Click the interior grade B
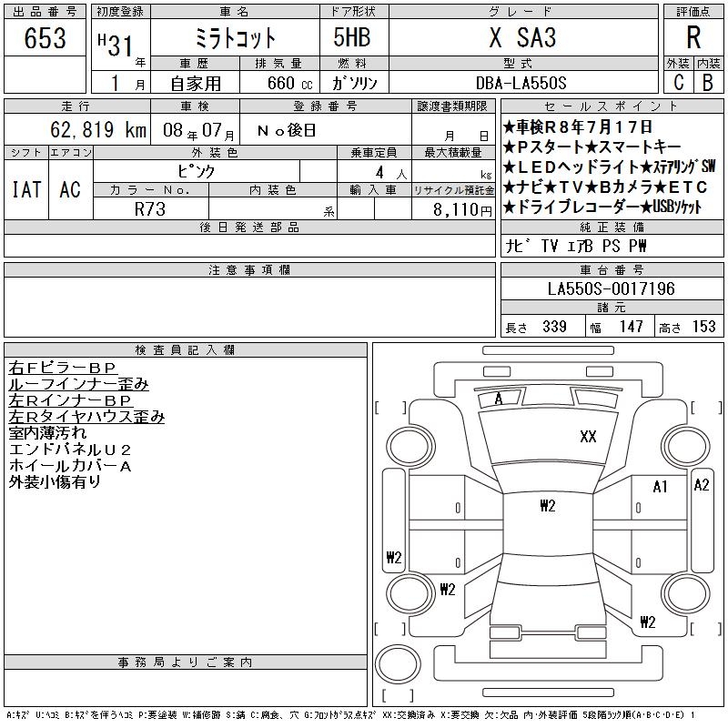The width and height of the screenshot is (728, 728). point(708,83)
